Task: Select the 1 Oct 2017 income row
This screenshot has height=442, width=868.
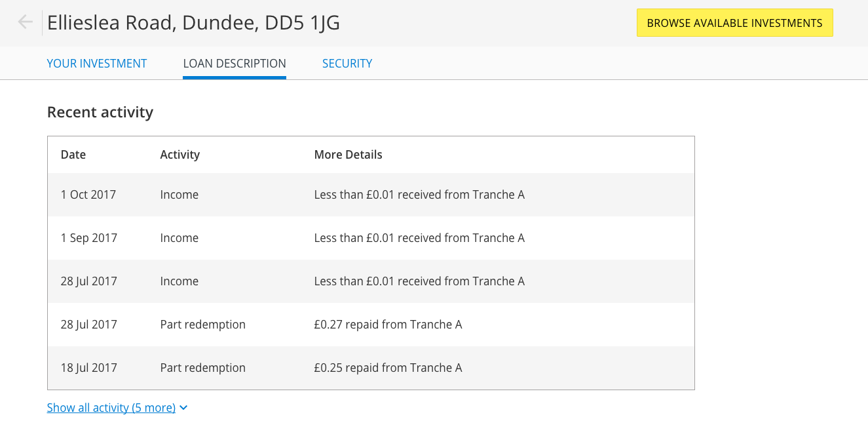Action: click(x=371, y=195)
